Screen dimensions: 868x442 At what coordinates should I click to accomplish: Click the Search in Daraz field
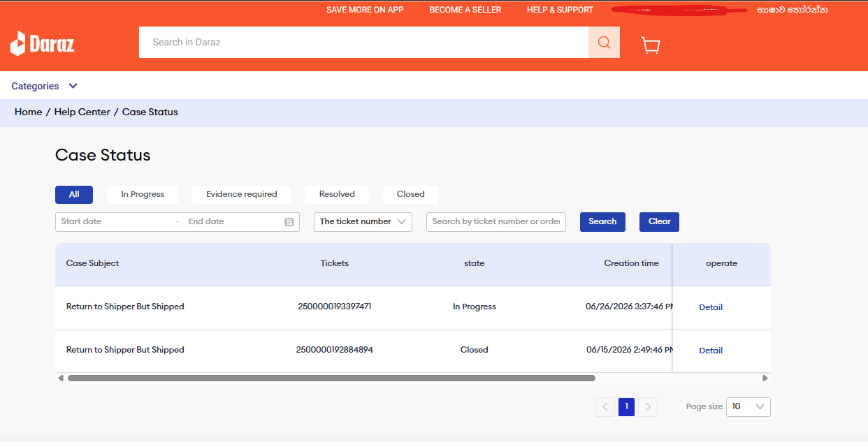(x=363, y=42)
